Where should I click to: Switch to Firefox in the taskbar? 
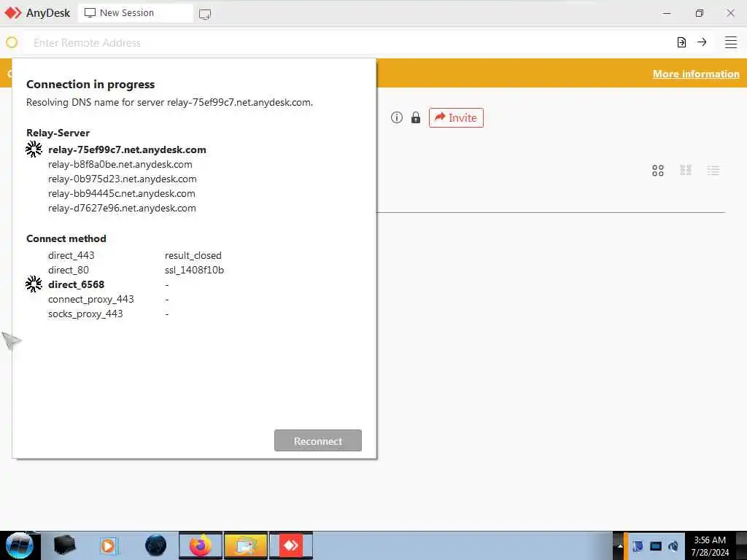201,545
